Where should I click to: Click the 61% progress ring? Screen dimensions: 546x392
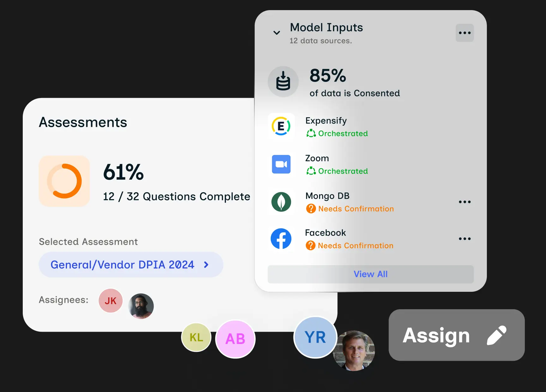coord(64,181)
